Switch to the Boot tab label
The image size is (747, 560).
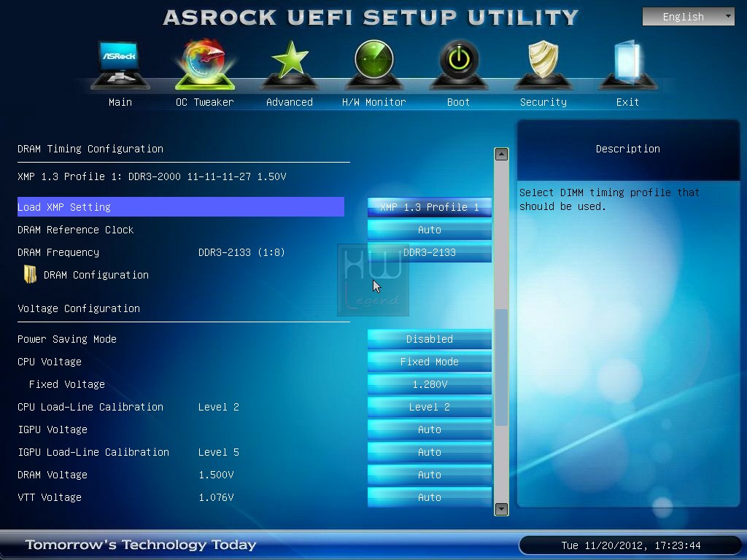(458, 102)
